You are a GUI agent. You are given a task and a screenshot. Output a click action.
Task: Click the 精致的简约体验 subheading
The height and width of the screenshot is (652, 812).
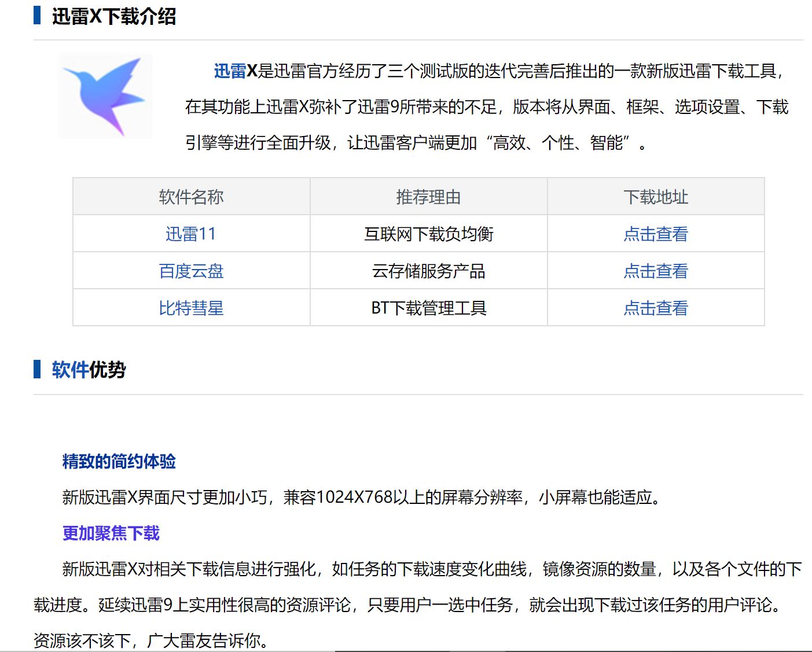click(119, 461)
